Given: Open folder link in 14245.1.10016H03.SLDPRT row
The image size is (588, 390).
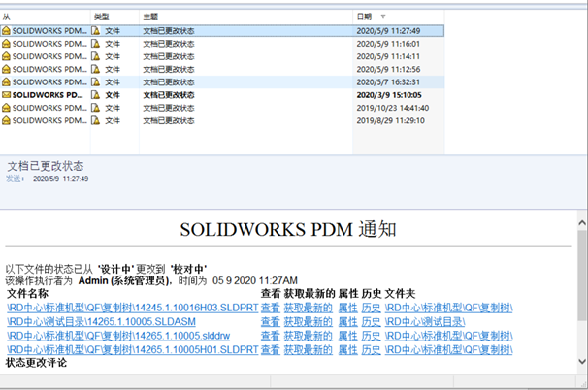Looking at the screenshot, I should [x=449, y=308].
